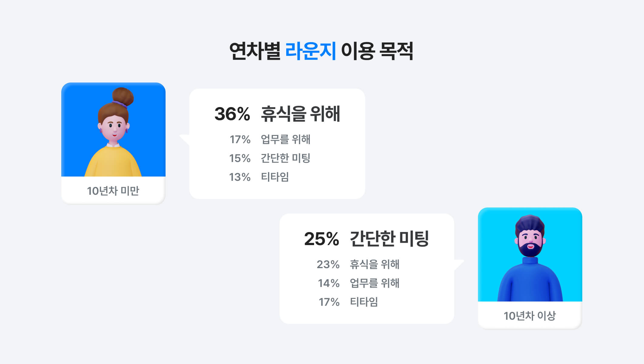Viewport: 644px width, 364px height.
Task: Select the 10년차 미만 label
Action: tap(113, 191)
